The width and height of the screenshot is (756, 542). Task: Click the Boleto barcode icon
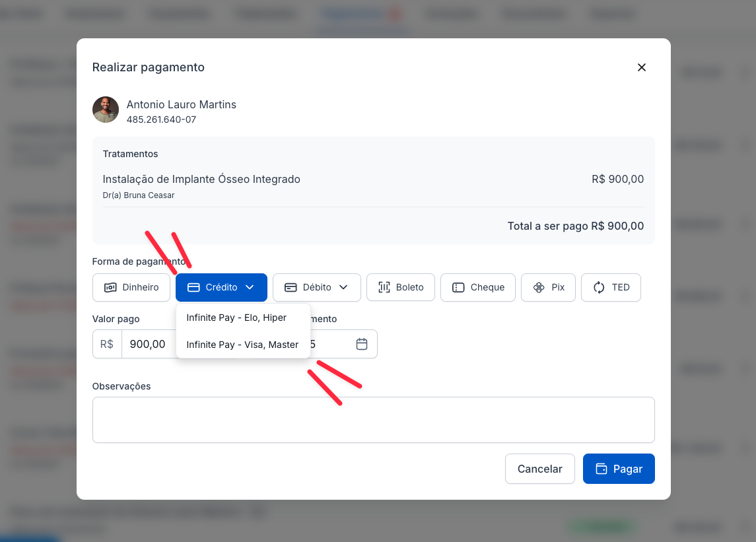coord(384,287)
